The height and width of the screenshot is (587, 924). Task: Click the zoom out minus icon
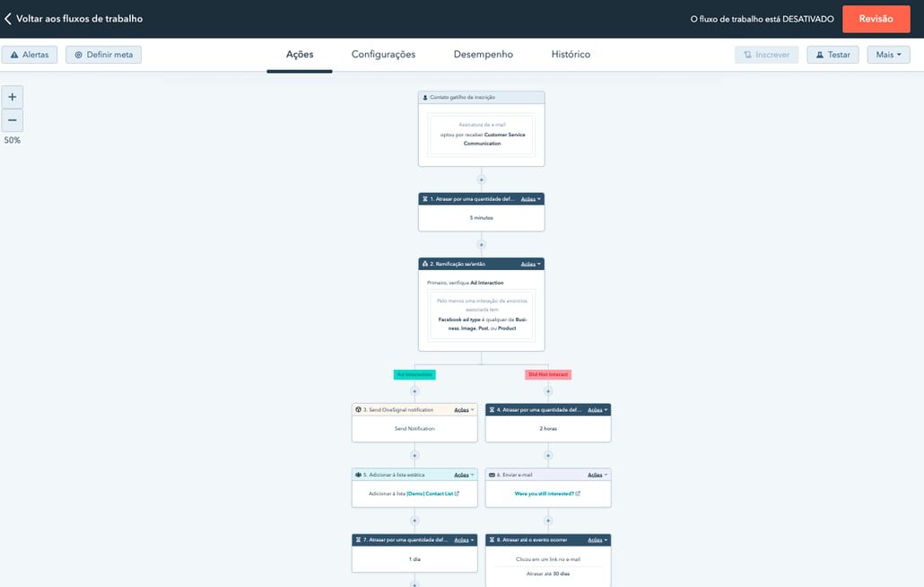[x=12, y=119]
